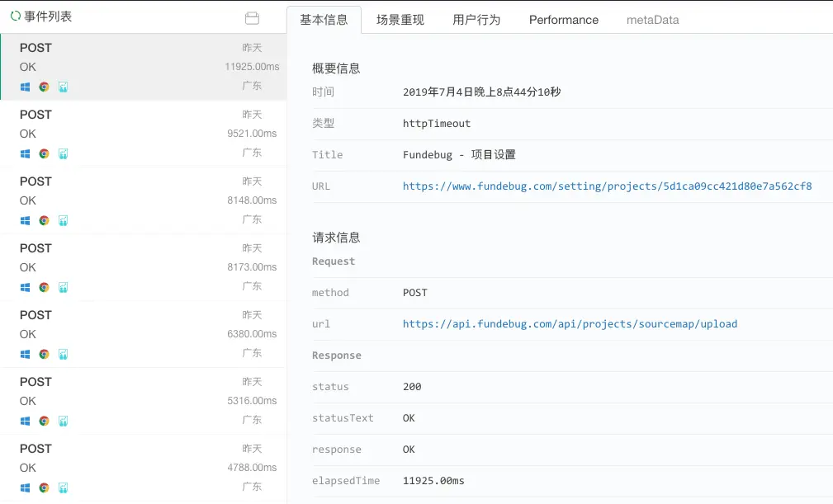The width and height of the screenshot is (833, 504).
Task: Click the httpTimeout type value
Action: pos(437,124)
